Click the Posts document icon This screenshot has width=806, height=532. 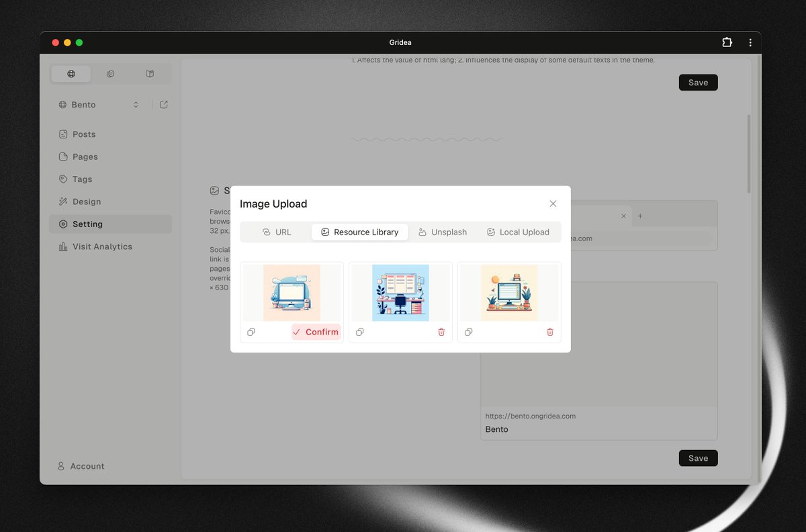coord(63,134)
